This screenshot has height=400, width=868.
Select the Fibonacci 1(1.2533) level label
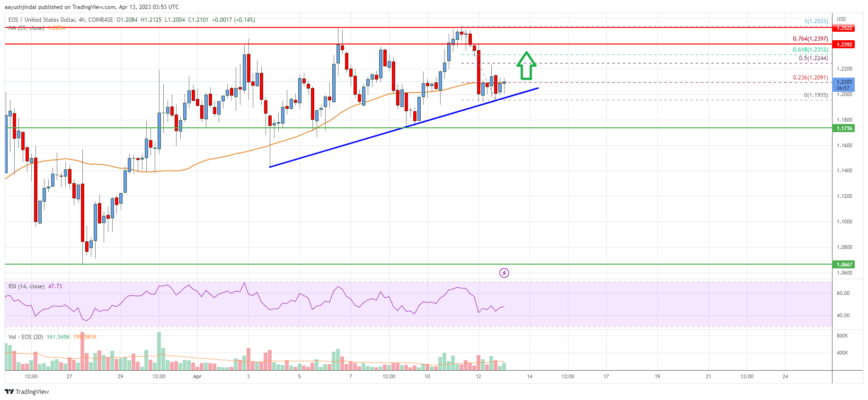pos(816,21)
